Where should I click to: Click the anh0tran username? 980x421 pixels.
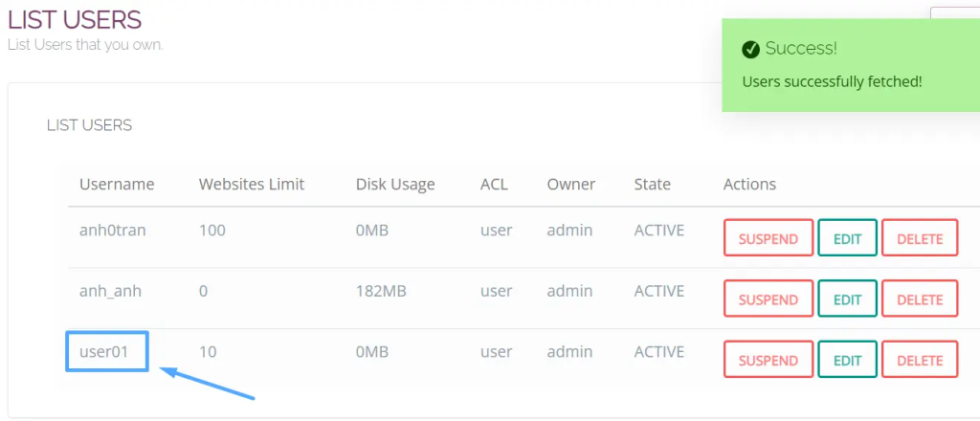pos(112,230)
